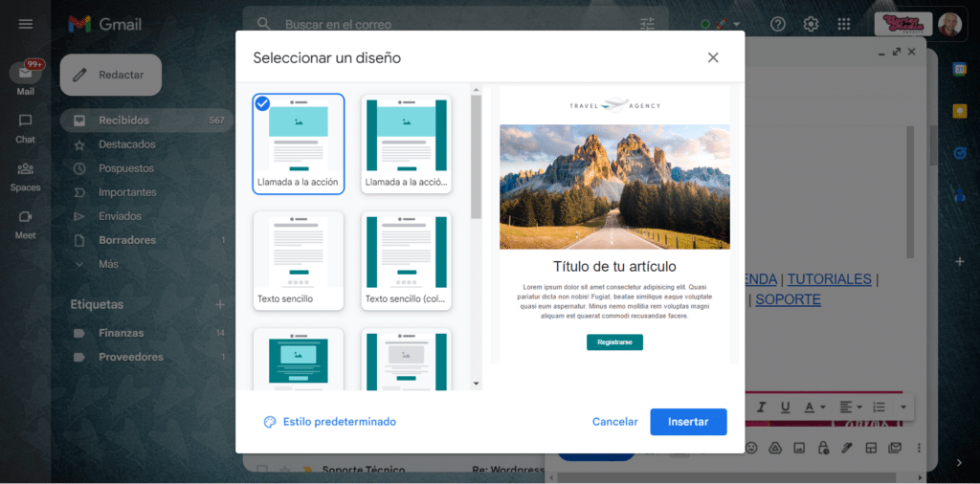This screenshot has width=980, height=484.
Task: Open the Spaces section
Action: (x=26, y=177)
